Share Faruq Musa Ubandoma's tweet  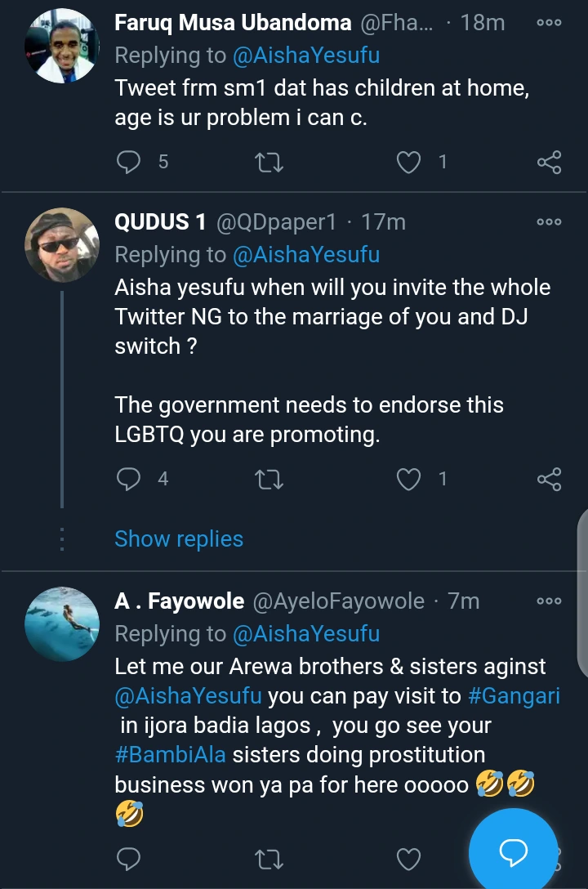click(549, 162)
